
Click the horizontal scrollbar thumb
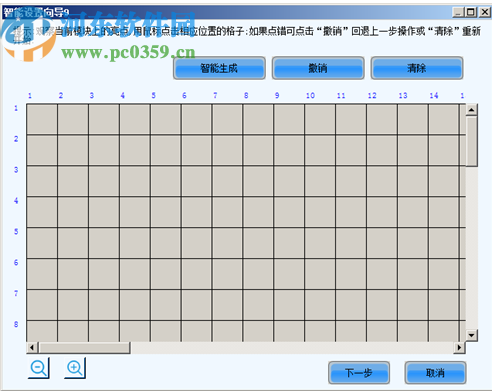(x=84, y=348)
